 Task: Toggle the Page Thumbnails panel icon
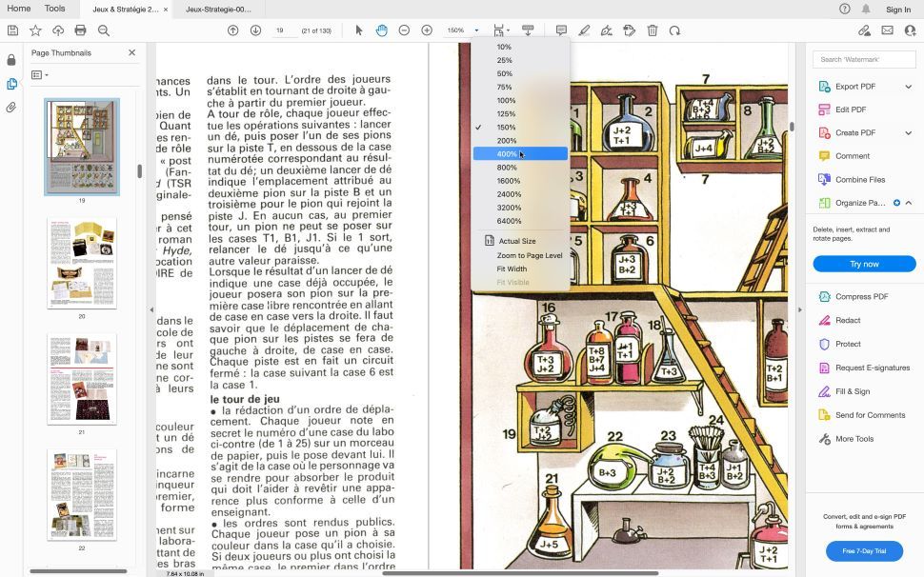pos(12,84)
